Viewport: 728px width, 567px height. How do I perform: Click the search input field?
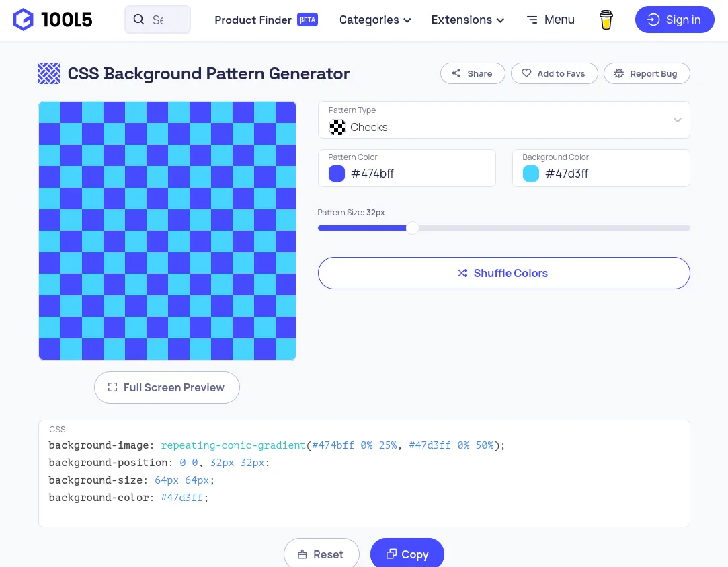pyautogui.click(x=157, y=20)
